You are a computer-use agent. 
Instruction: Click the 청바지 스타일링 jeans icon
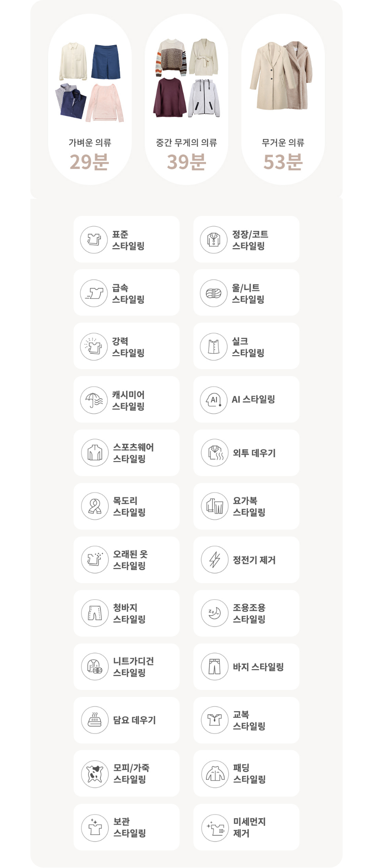[95, 613]
